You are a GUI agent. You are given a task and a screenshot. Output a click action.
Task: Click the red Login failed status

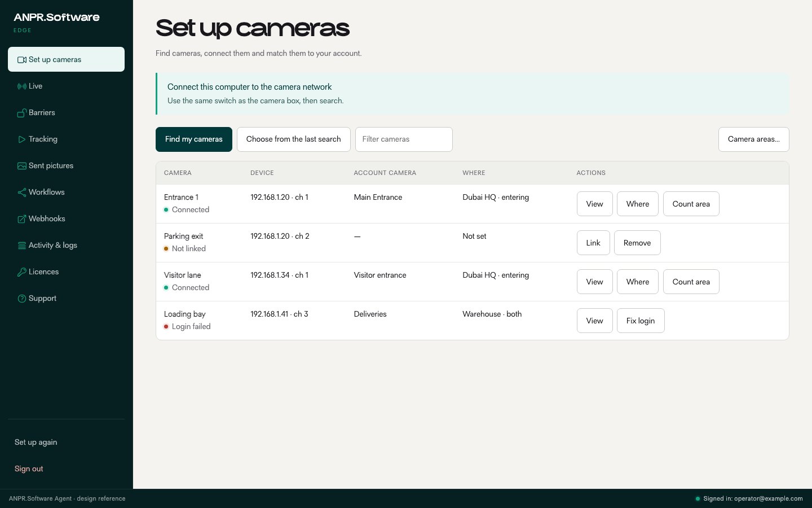[187, 326]
